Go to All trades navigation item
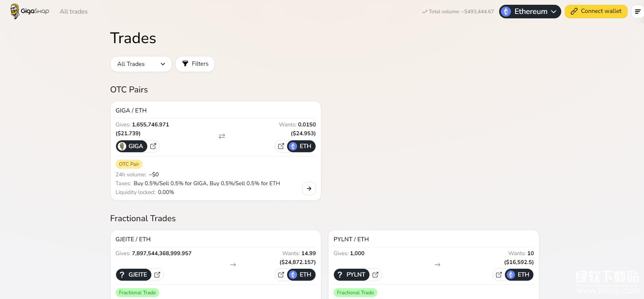 (74, 12)
